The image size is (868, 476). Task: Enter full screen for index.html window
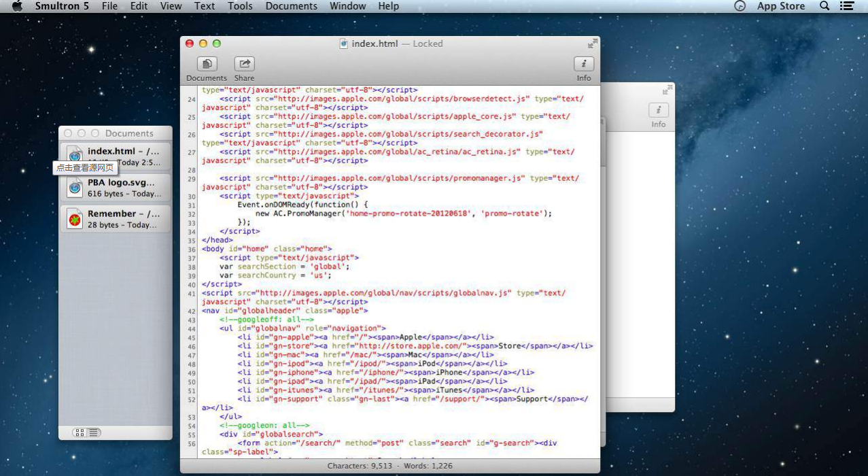(x=593, y=44)
